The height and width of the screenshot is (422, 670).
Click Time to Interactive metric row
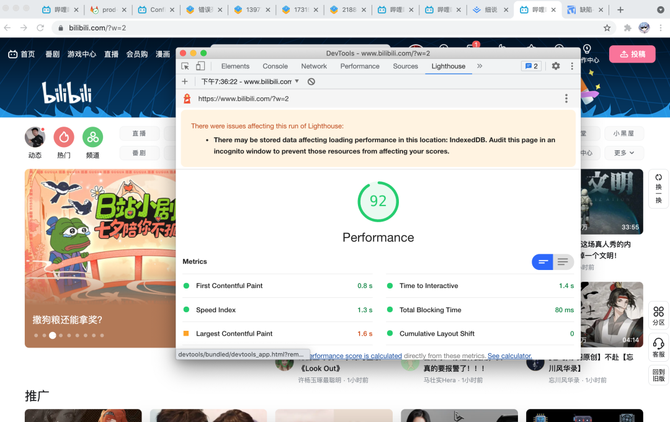tap(480, 286)
